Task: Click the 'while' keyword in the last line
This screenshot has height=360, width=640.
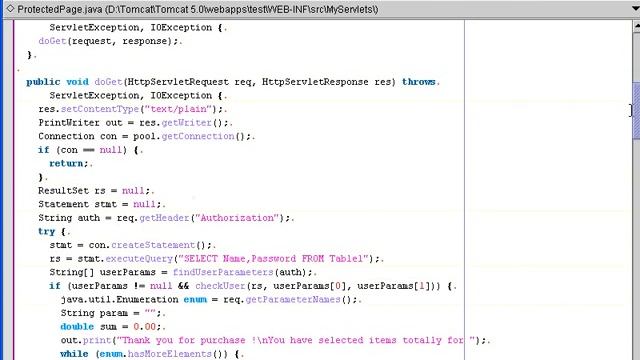Action: pos(74,354)
